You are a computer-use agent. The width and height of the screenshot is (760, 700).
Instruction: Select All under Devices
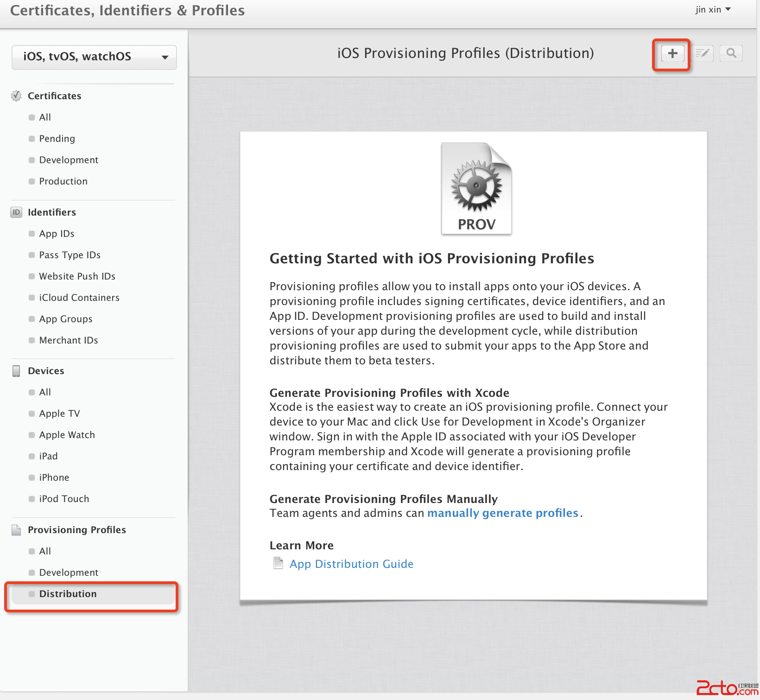[x=45, y=392]
